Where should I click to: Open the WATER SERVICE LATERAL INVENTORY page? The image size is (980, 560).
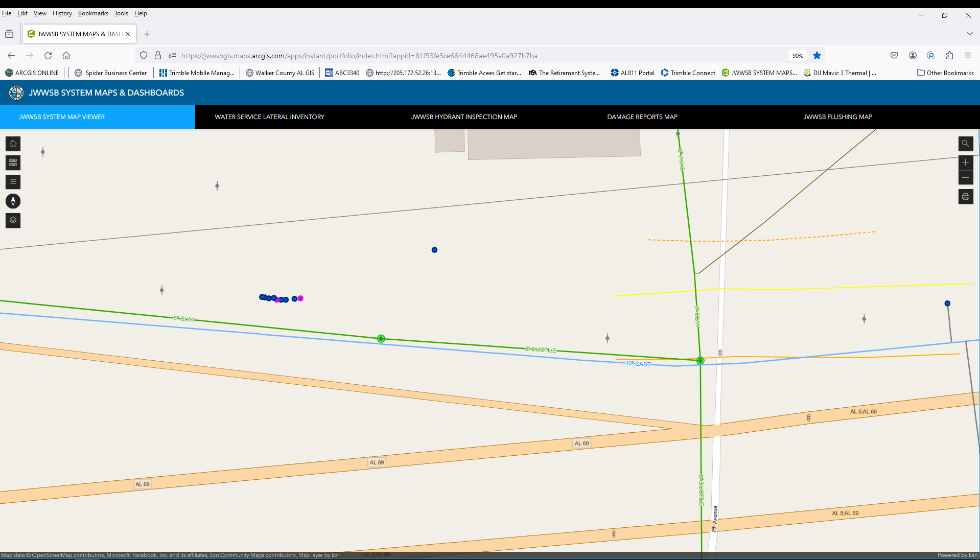(x=269, y=117)
